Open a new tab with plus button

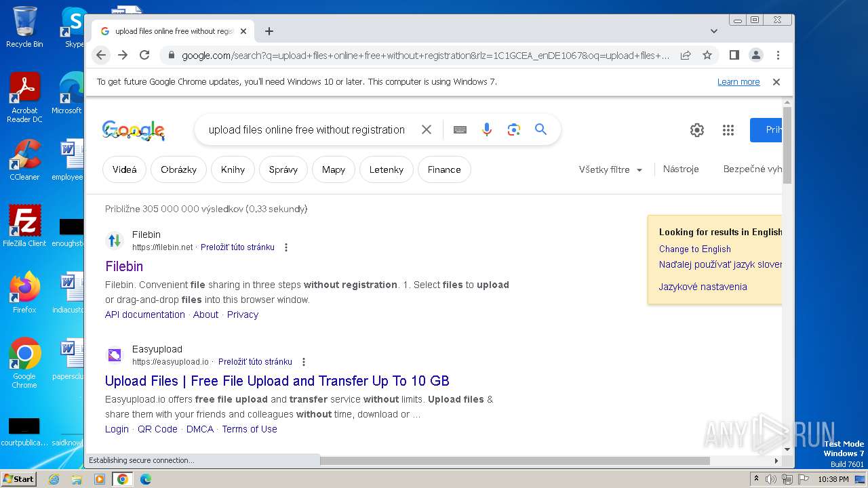click(269, 31)
